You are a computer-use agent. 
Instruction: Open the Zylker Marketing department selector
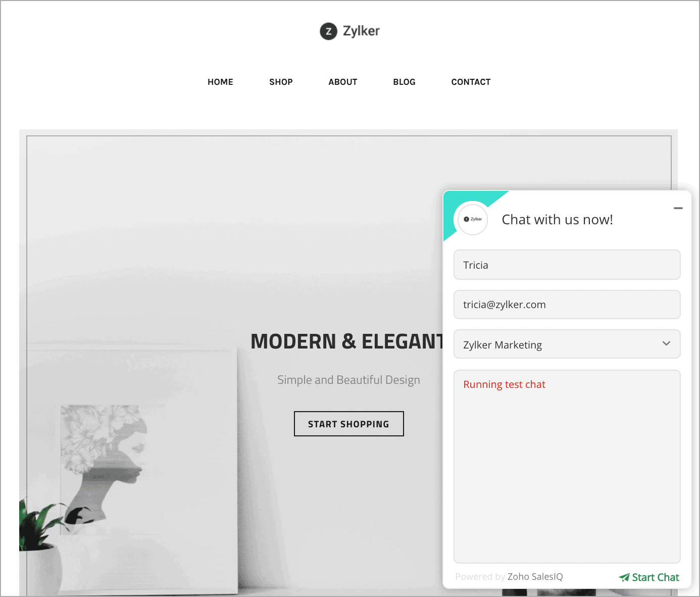click(567, 344)
